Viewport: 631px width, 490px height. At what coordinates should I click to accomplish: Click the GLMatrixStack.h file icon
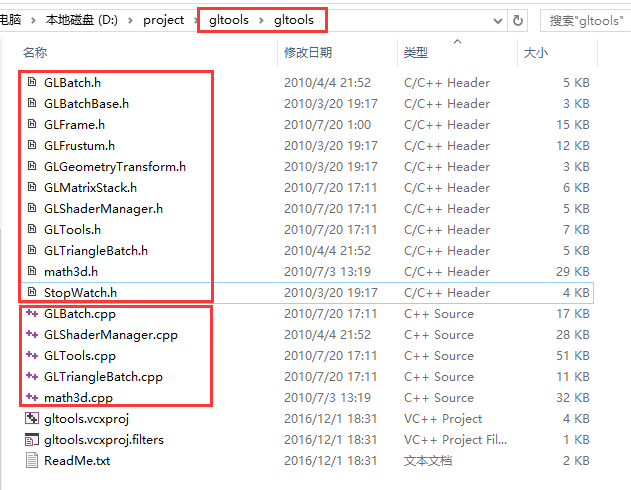(32, 187)
